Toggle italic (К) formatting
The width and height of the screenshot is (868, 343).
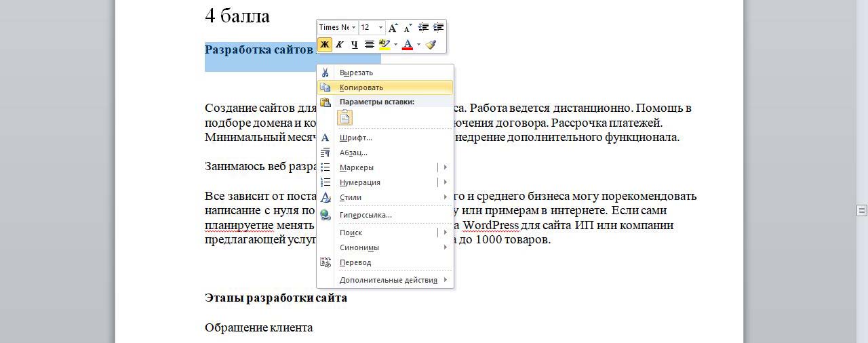[x=340, y=45]
